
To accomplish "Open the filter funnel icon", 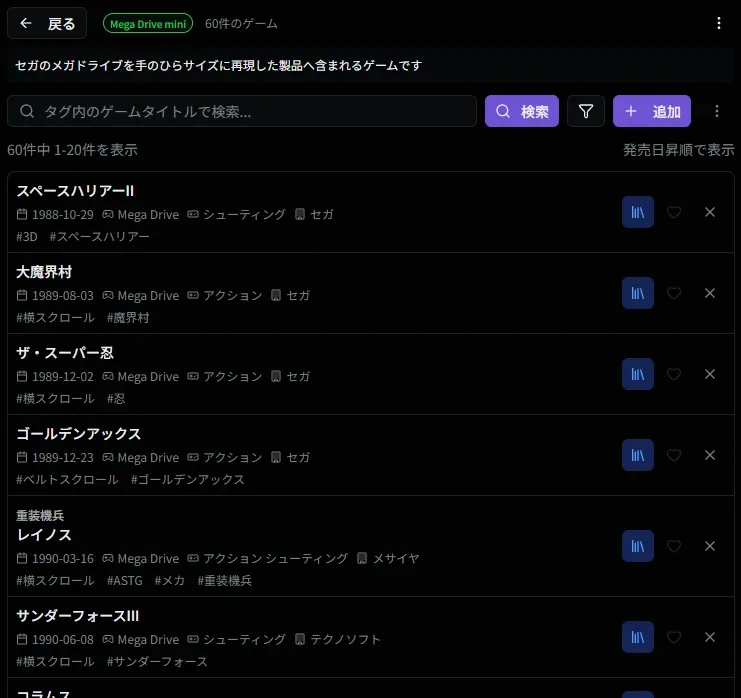I will [586, 112].
